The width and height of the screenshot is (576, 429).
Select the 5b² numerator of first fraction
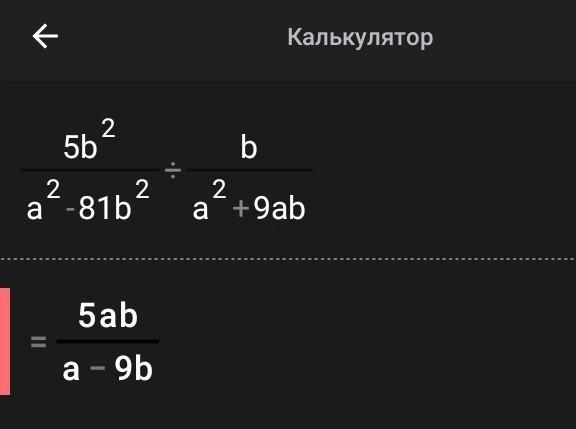pyautogui.click(x=89, y=140)
